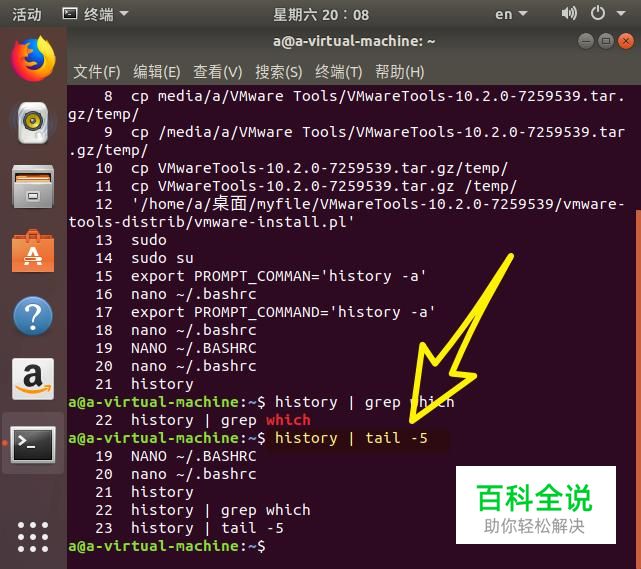
Task: Click line 22 'history | grep which' output
Action: click(203, 510)
